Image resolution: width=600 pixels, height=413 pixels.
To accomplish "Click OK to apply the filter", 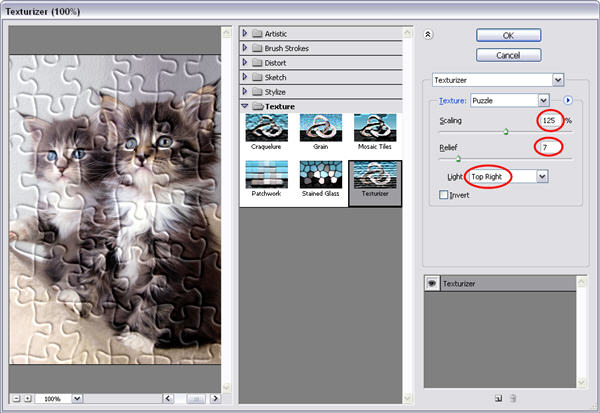I will pyautogui.click(x=508, y=33).
